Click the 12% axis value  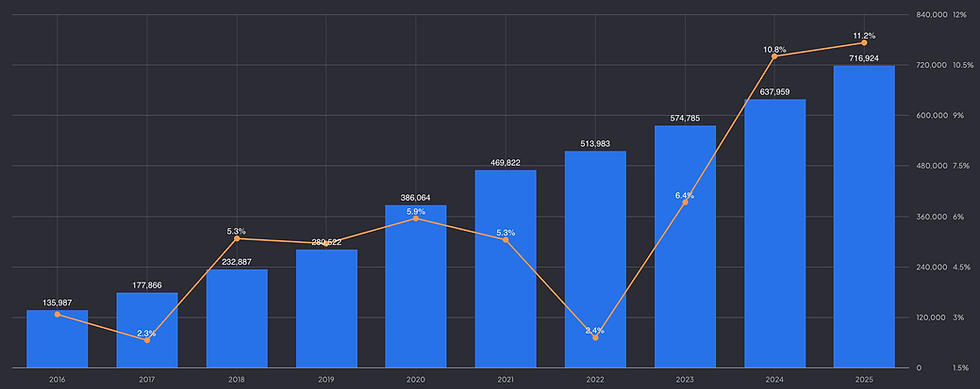click(959, 14)
